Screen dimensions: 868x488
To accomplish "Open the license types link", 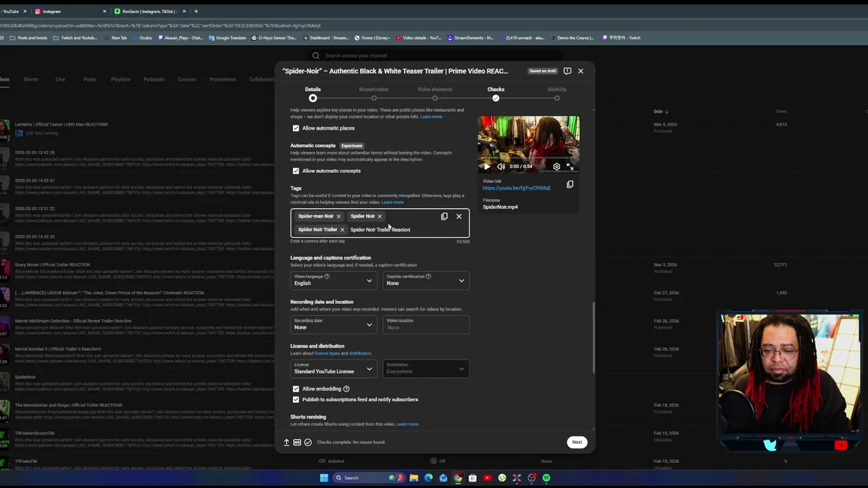I will [327, 353].
